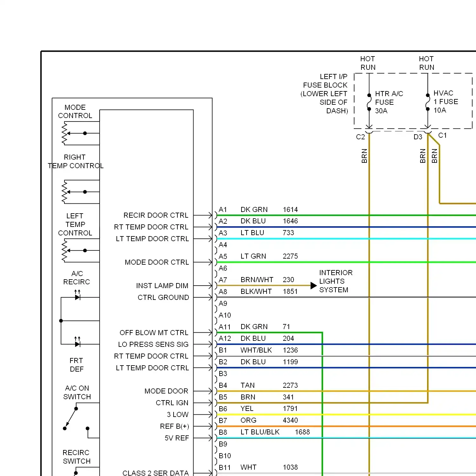Select the "LT BLU" color on pin A3
The image size is (476, 476).
click(252, 233)
